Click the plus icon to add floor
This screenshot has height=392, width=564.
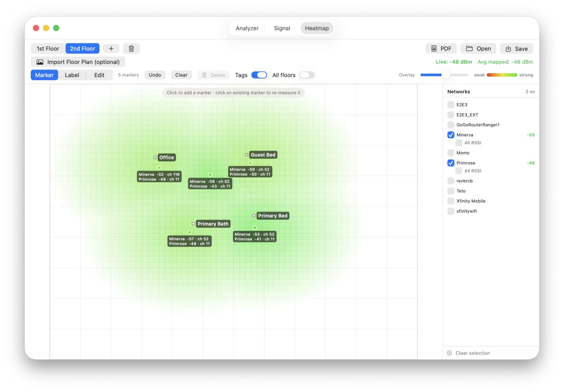click(111, 49)
